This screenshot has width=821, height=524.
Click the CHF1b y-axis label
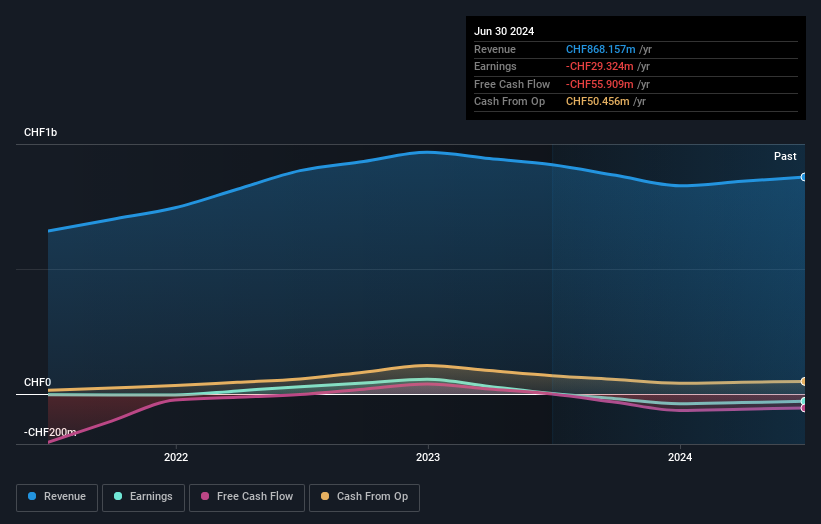click(x=40, y=132)
